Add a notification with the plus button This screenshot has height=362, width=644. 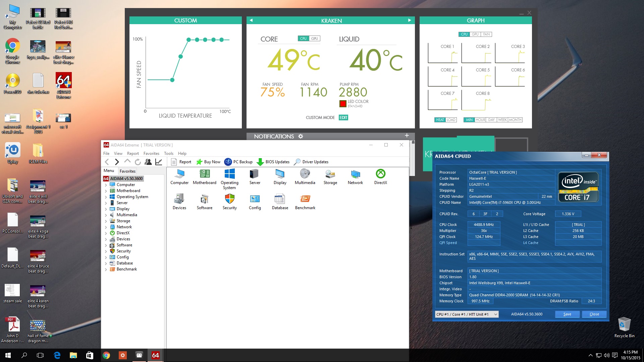[407, 135]
